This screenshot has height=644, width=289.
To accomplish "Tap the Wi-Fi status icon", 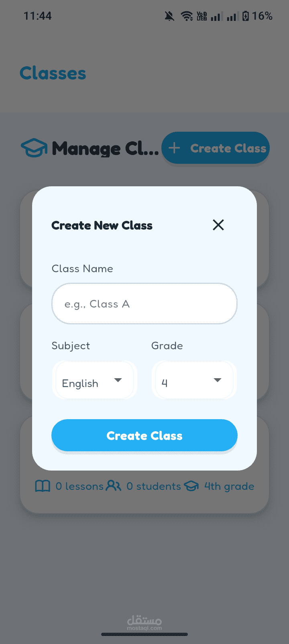I will point(187,16).
